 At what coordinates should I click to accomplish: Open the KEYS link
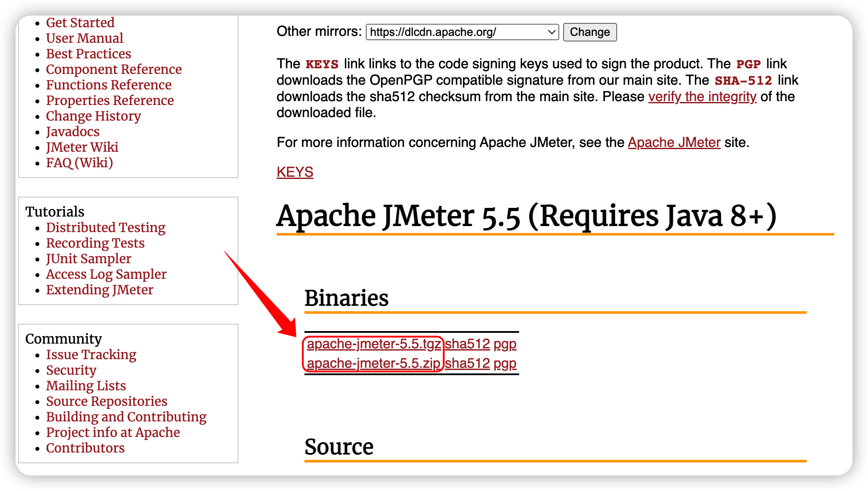point(295,172)
